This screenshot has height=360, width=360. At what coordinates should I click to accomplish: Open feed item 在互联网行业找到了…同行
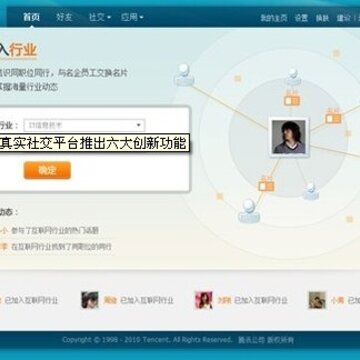tap(61, 247)
